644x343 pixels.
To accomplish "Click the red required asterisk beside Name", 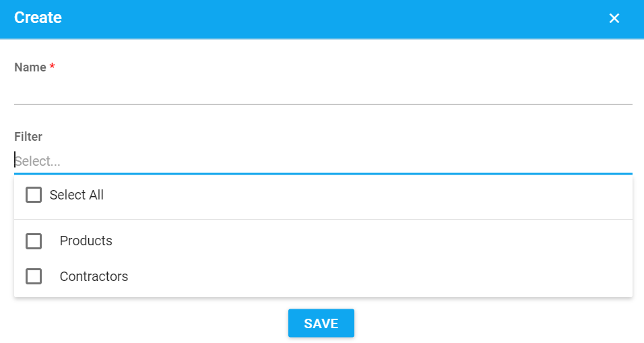I will [x=52, y=67].
